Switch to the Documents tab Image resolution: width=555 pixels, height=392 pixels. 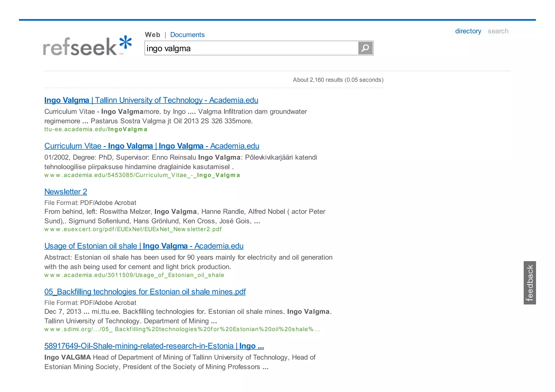[187, 35]
